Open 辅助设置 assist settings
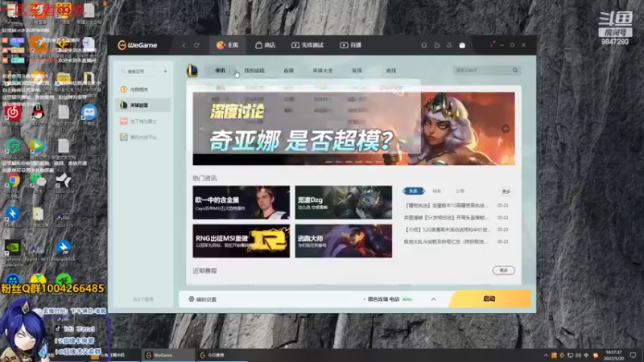Viewport: 644px width, 362px height. pyautogui.click(x=203, y=299)
